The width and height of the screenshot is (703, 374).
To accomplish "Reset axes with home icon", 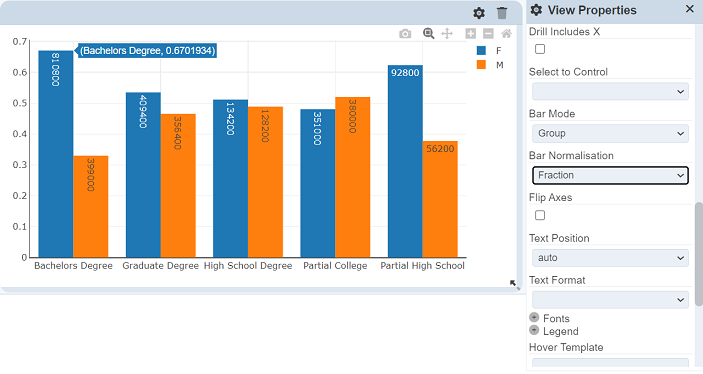I will [x=507, y=34].
